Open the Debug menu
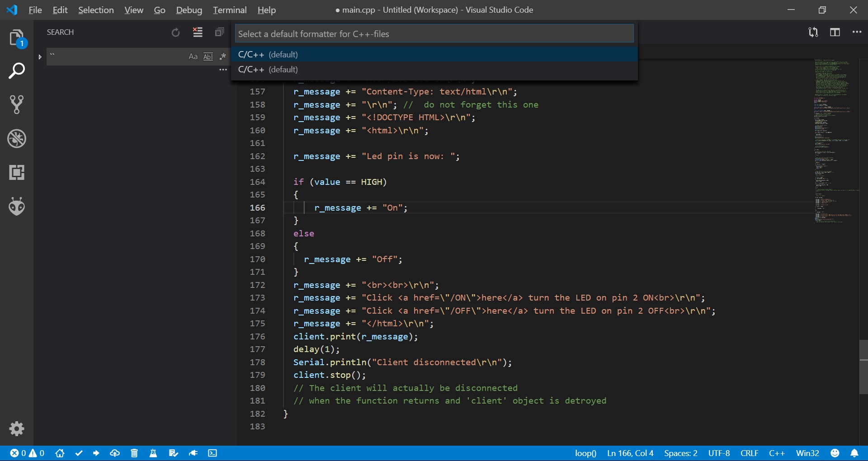 (x=189, y=10)
